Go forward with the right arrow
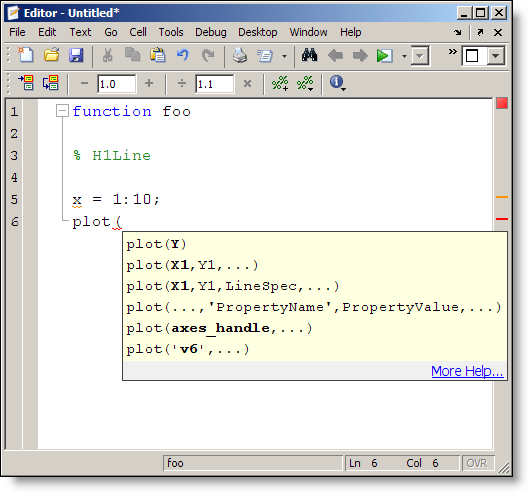This screenshot has height=493, width=529. (360, 55)
